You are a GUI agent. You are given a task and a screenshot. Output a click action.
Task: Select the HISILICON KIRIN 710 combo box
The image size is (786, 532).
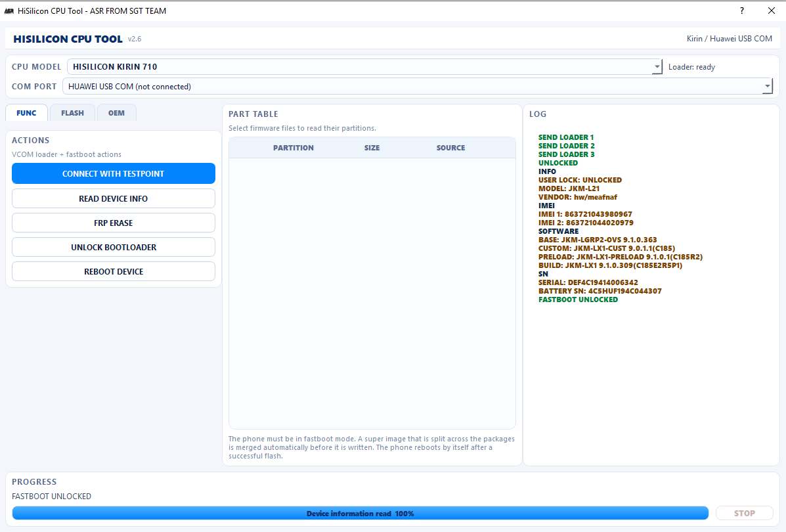pyautogui.click(x=364, y=67)
